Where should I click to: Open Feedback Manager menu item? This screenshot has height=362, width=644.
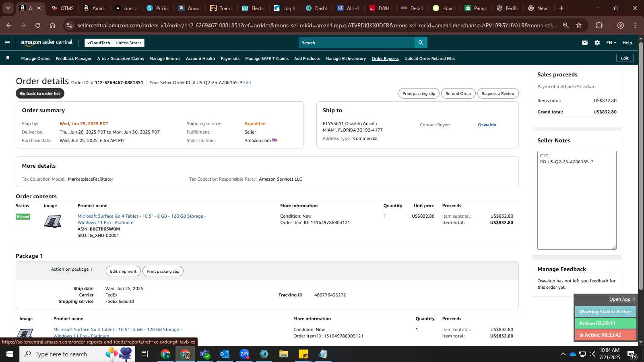pyautogui.click(x=74, y=58)
